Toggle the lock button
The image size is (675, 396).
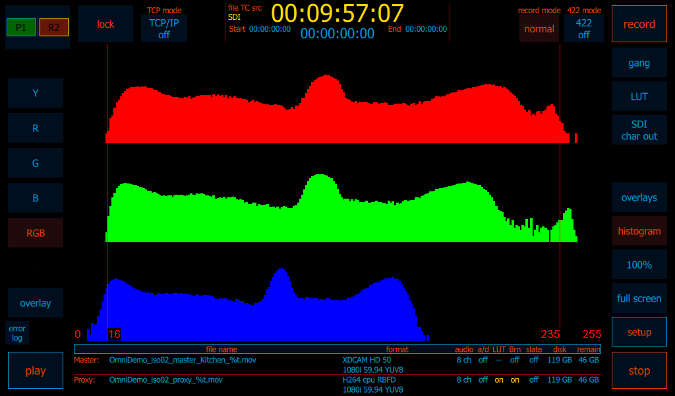[x=105, y=24]
